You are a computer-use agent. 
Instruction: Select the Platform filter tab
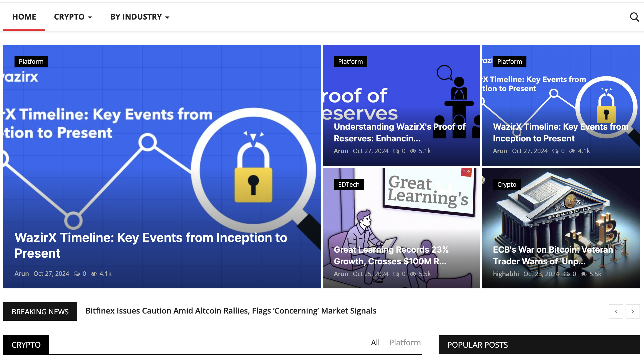click(405, 343)
